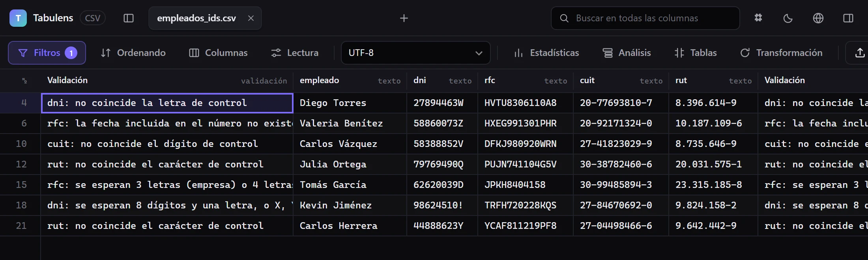This screenshot has width=868, height=260.
Task: Open the Estadísticas panel
Action: (546, 53)
